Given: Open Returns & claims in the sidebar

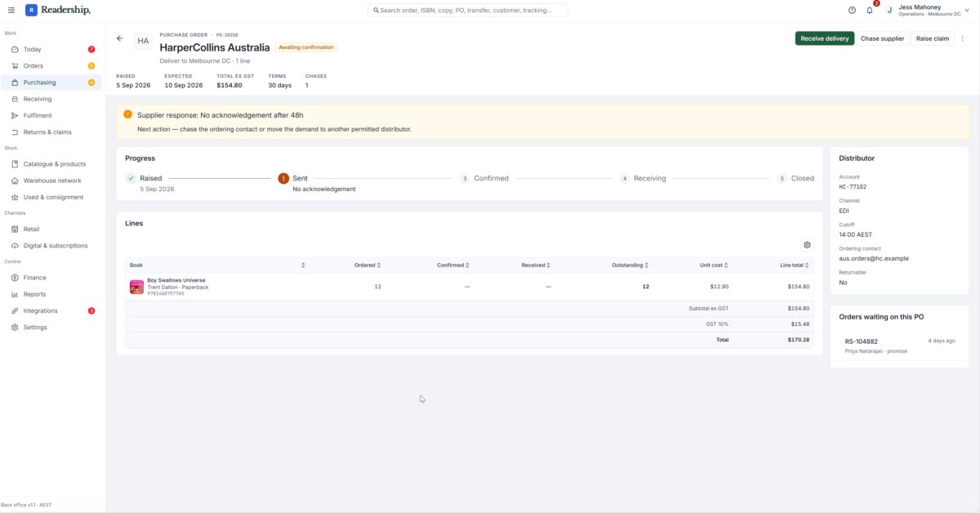Looking at the screenshot, I should 51,132.
